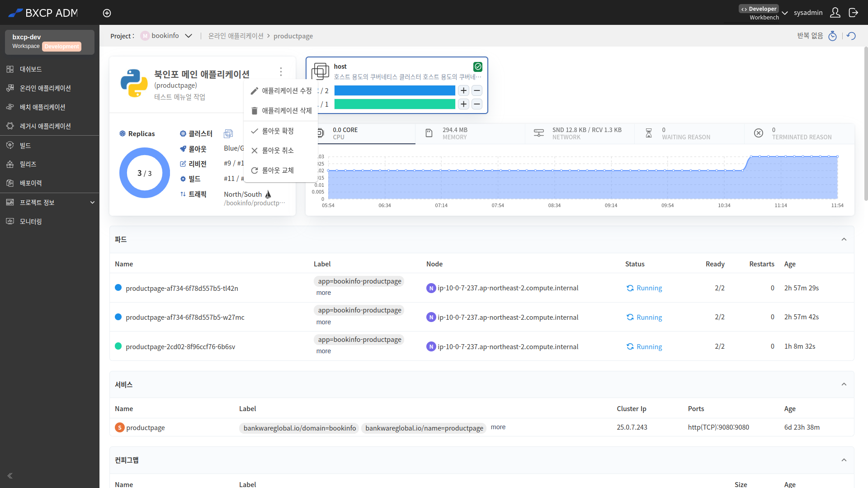Click the sailboat traffic icon
This screenshot has height=488, width=868.
(268, 194)
